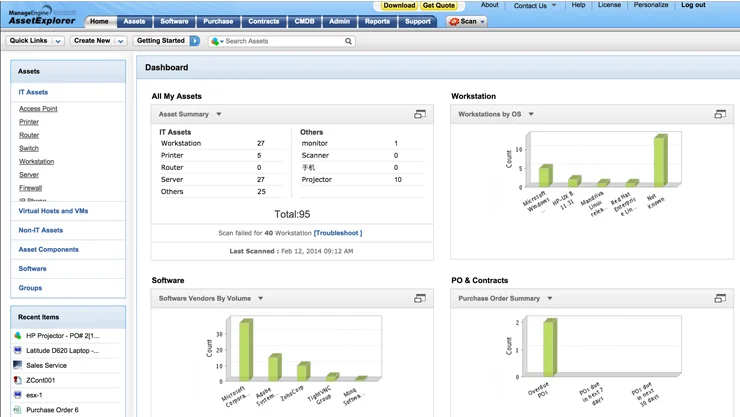740x417 pixels.
Task: Open the Create New dropdown
Action: pos(120,41)
